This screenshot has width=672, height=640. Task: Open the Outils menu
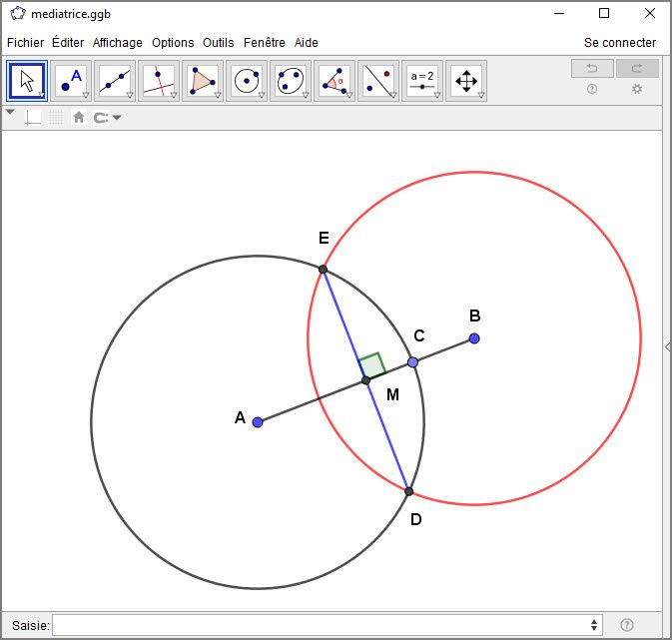(x=218, y=43)
